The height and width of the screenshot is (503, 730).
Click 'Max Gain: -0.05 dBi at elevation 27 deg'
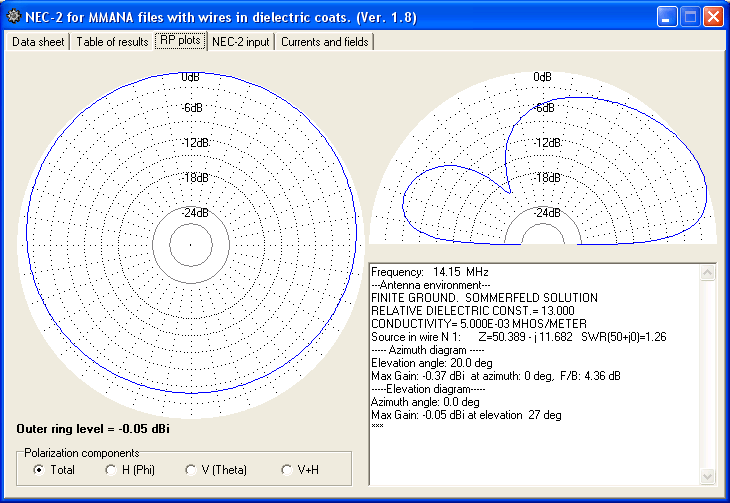466,415
